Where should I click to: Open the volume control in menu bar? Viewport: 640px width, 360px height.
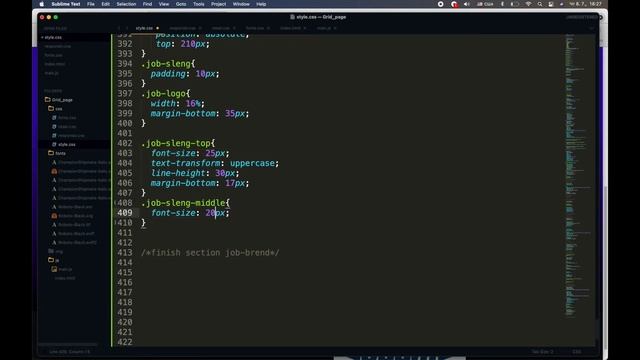click(467, 4)
